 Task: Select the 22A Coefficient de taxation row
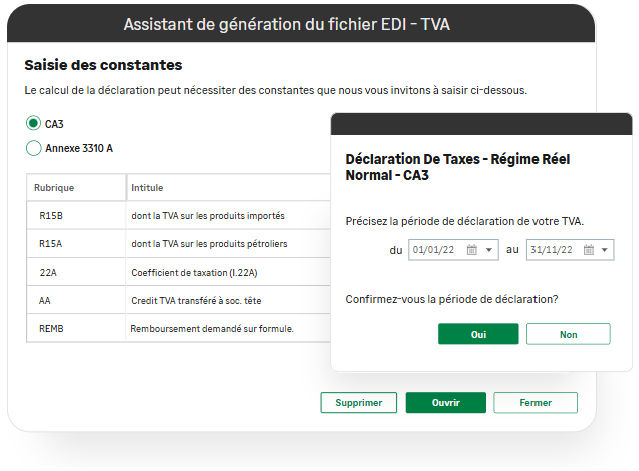[x=180, y=272]
